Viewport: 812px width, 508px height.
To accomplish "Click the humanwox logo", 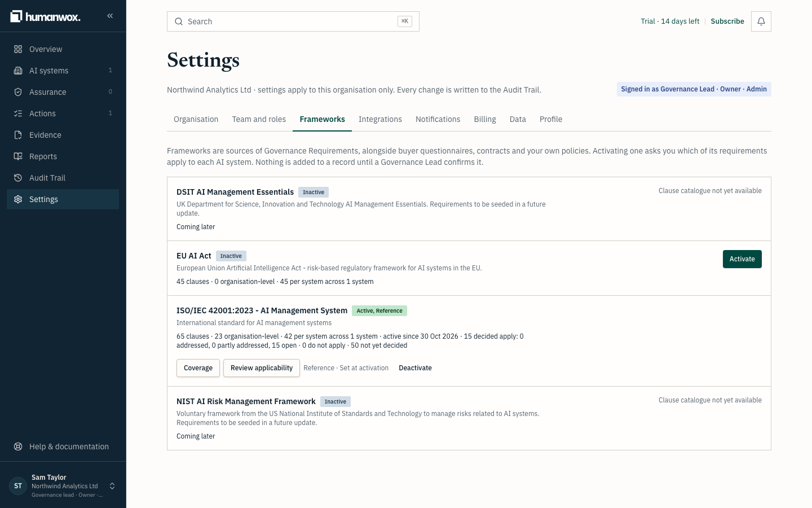I will click(45, 16).
